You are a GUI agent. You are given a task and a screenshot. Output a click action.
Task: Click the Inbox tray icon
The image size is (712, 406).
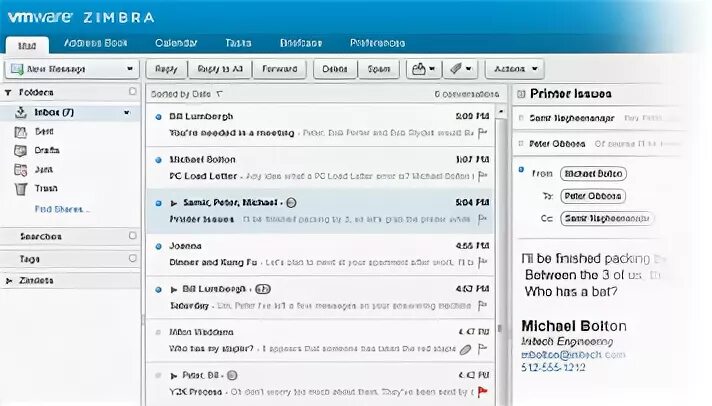point(20,113)
